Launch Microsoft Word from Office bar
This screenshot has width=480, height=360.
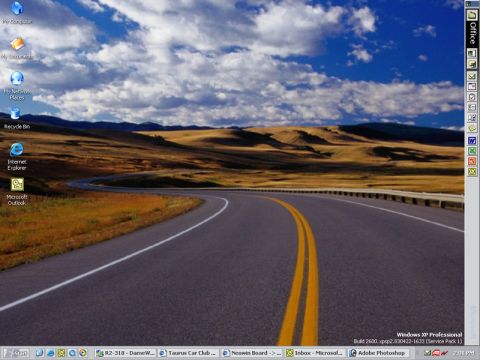click(472, 141)
